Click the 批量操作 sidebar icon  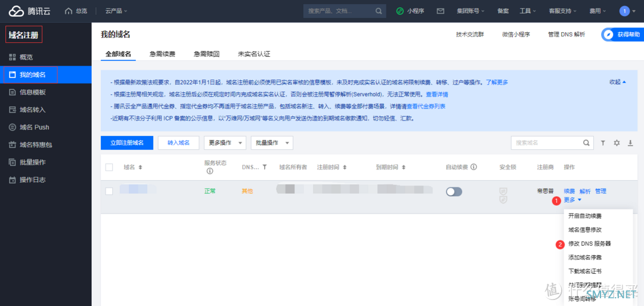pyautogui.click(x=13, y=162)
